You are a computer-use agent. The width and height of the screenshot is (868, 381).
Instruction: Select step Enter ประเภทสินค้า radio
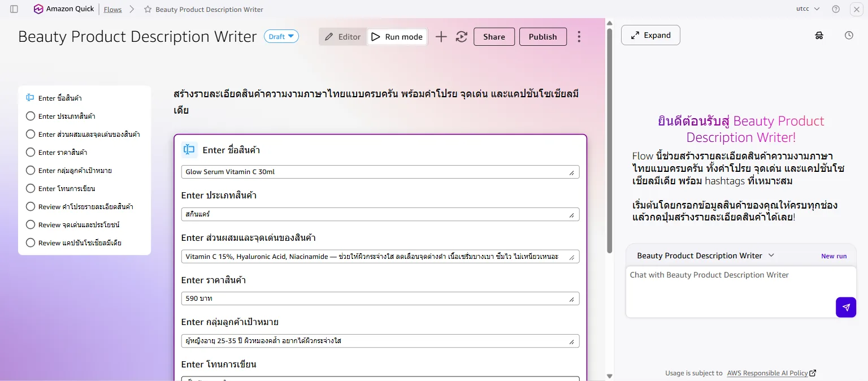tap(31, 116)
